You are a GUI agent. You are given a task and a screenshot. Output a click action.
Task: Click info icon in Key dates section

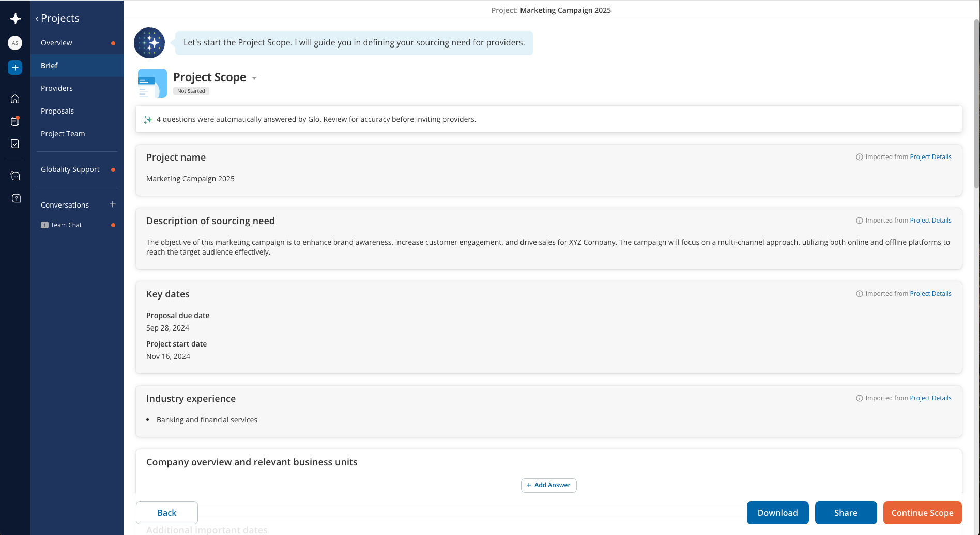click(x=860, y=294)
